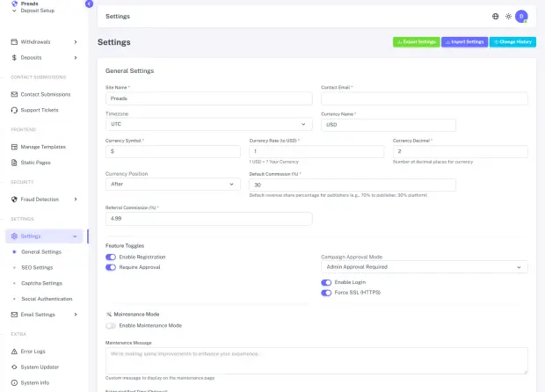The height and width of the screenshot is (392, 545).
Task: Click the Default Commission (%) field
Action: [352, 185]
